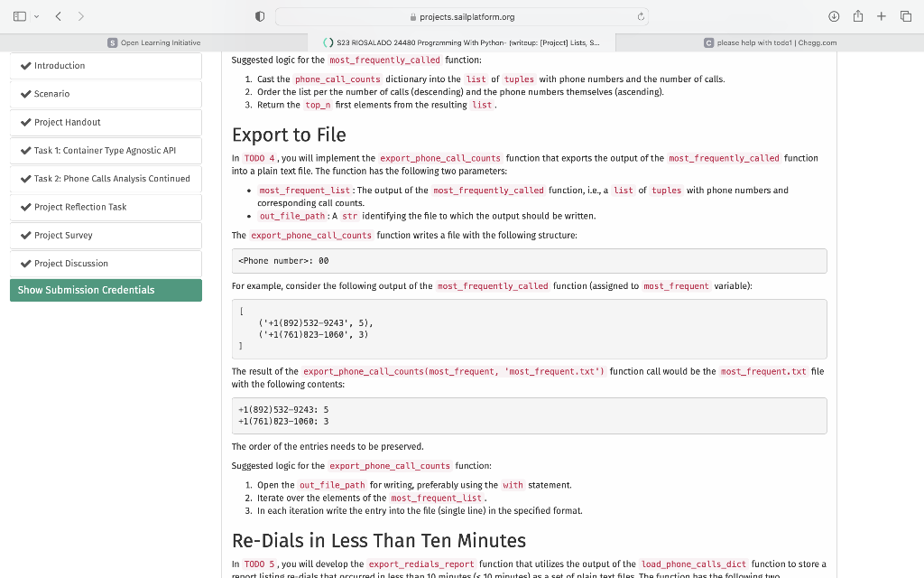This screenshot has height=578, width=924.
Task: Open the Share menu icon
Action: [x=857, y=15]
